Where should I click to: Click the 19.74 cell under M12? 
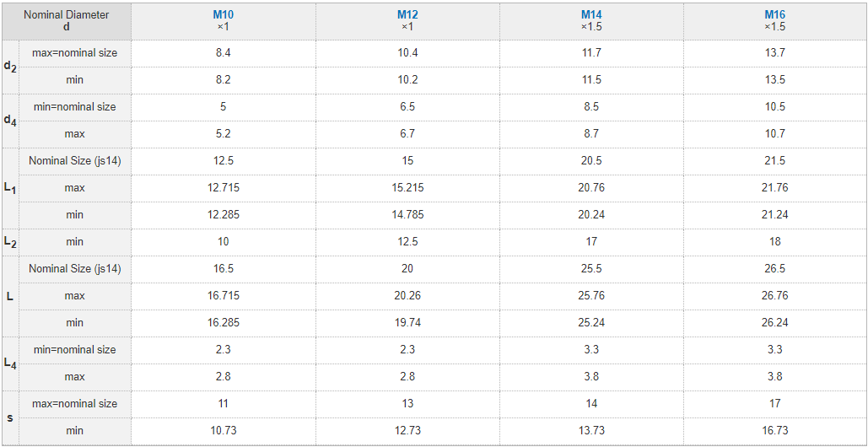(x=407, y=323)
